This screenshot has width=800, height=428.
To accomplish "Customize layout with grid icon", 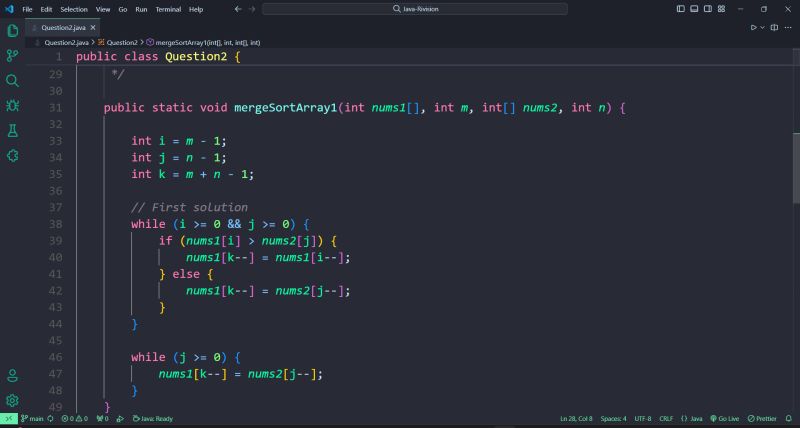I will coord(721,9).
